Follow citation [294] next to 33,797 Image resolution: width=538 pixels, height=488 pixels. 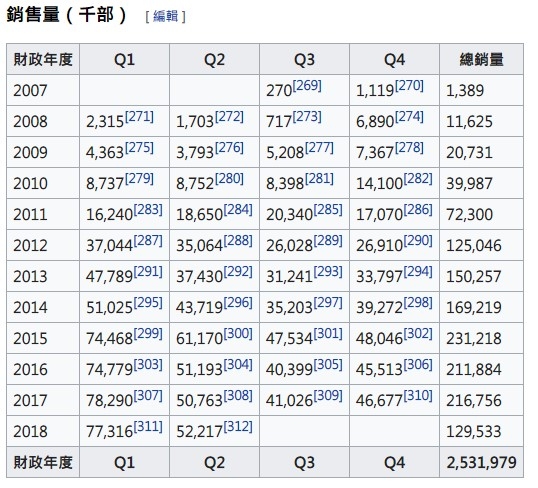pyautogui.click(x=418, y=271)
